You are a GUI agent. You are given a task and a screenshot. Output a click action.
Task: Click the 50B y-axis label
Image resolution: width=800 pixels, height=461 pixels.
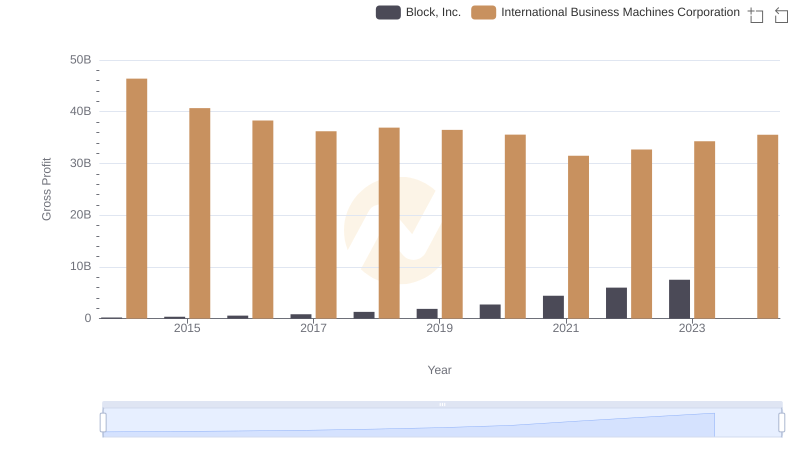(81, 60)
